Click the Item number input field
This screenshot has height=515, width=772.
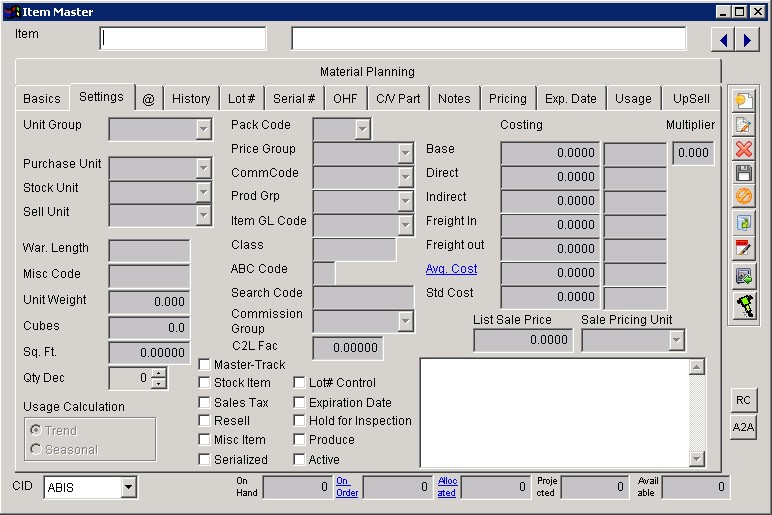[184, 39]
